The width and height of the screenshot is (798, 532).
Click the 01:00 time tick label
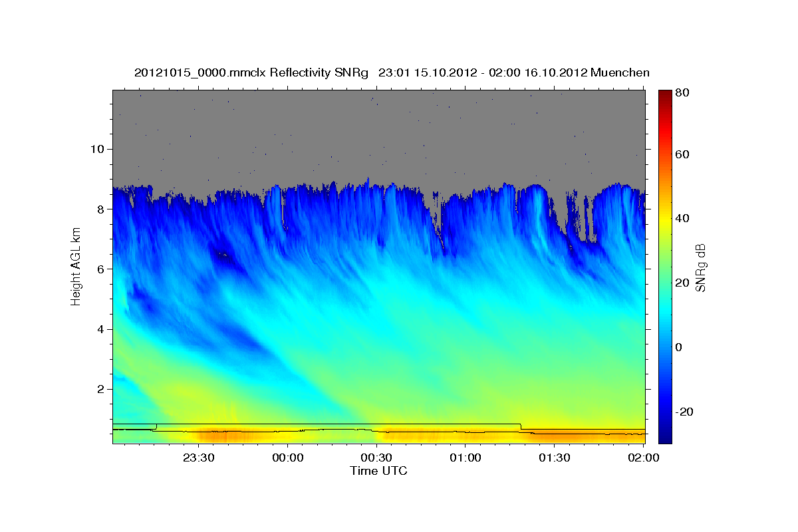pyautogui.click(x=465, y=458)
